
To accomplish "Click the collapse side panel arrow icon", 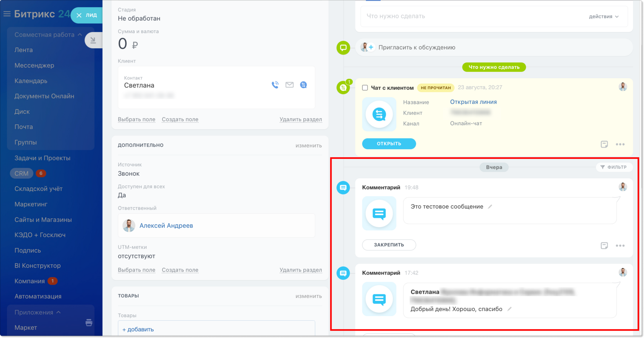I will pos(93,40).
